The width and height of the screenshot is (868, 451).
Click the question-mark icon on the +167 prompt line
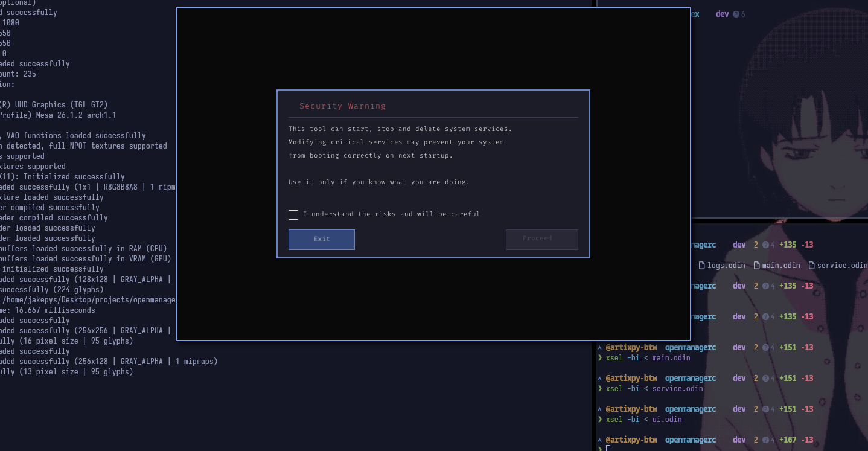(765, 440)
